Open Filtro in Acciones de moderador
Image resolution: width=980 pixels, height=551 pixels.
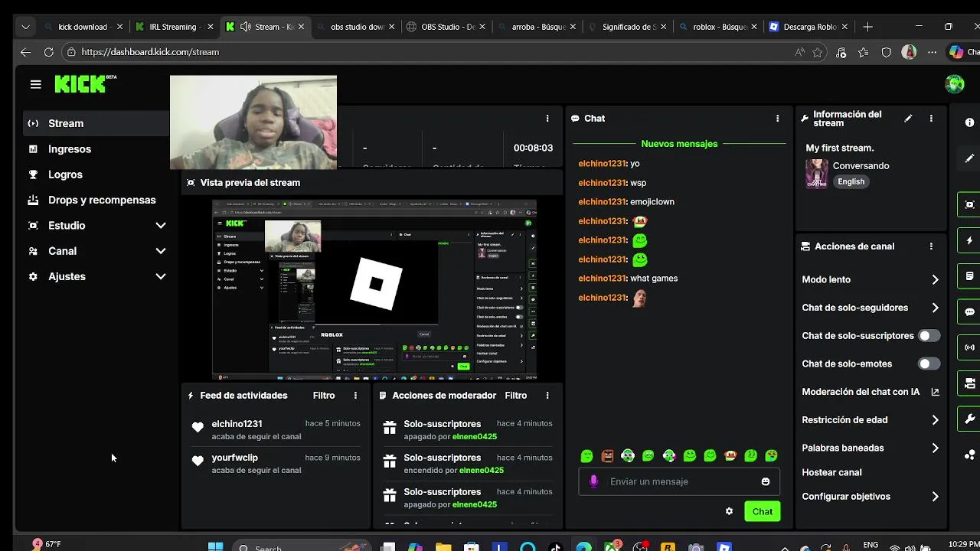click(516, 396)
